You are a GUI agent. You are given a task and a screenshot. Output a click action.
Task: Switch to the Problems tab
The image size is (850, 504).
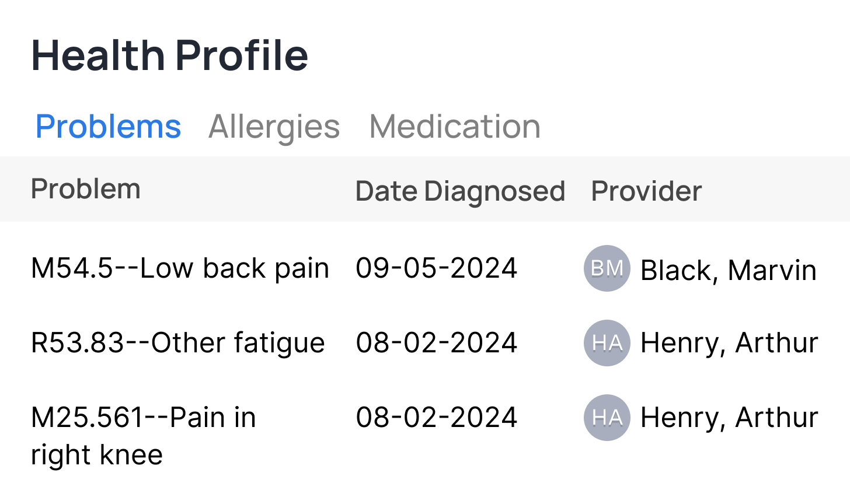(x=109, y=126)
